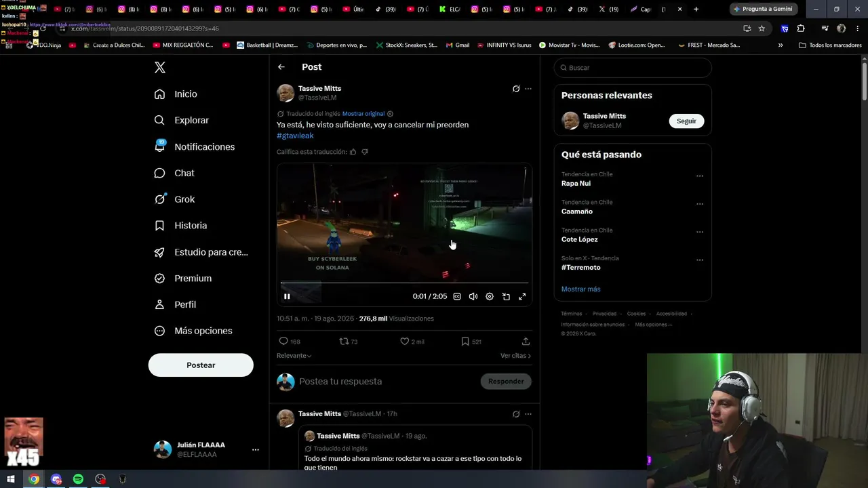Rate the translation with thumbs up

click(x=353, y=152)
